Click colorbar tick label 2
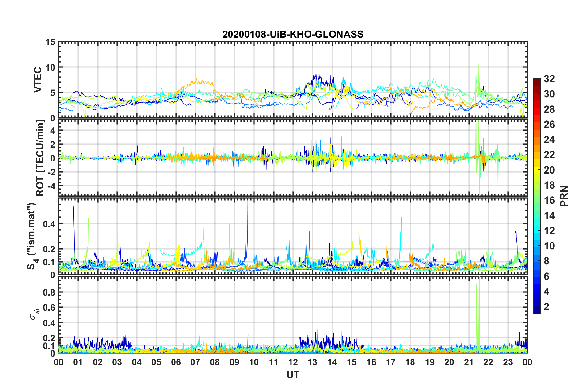The height and width of the screenshot is (392, 586). coord(547,307)
